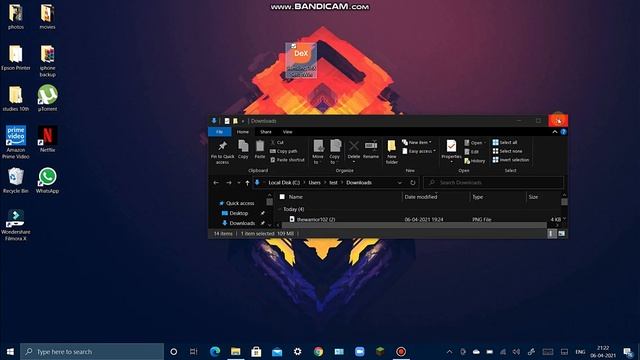Click the horizontal scrollbar in file list
The width and height of the screenshot is (640, 360).
pyautogui.click(x=414, y=225)
